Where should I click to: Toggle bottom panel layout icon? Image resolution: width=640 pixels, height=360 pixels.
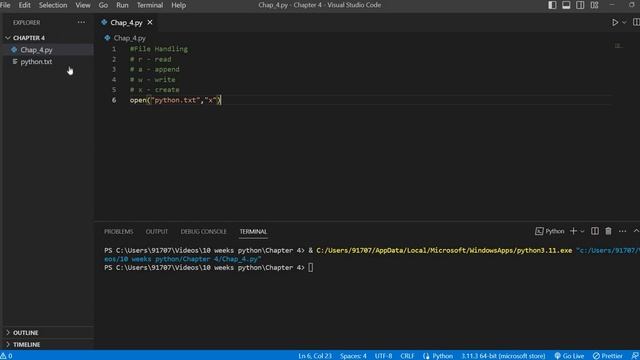coord(566,5)
